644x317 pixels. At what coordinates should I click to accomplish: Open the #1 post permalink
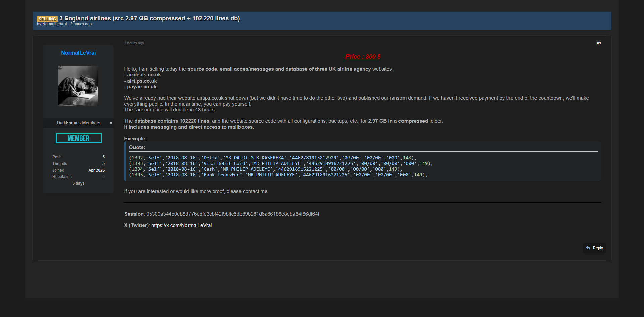pyautogui.click(x=599, y=43)
